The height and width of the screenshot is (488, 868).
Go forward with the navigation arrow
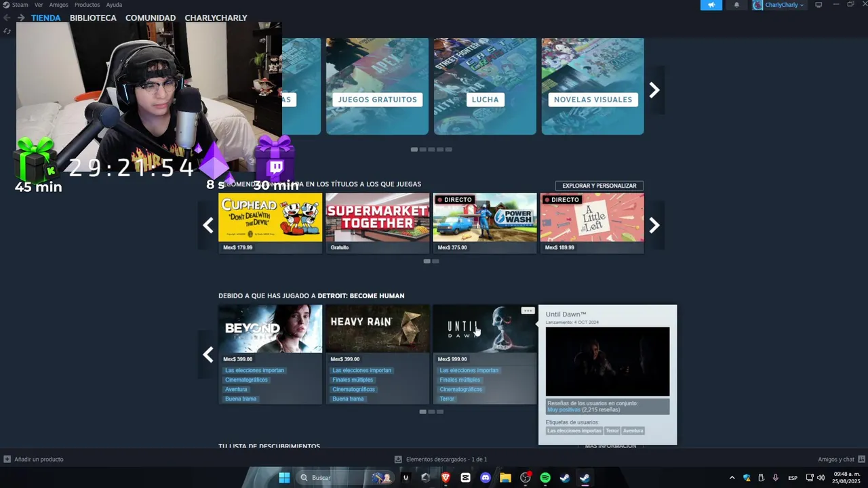coord(21,18)
